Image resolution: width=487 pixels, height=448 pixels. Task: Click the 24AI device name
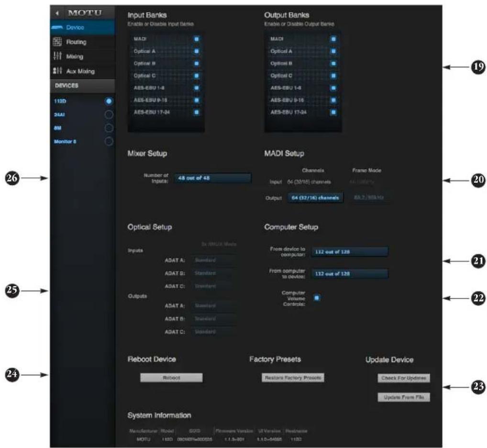(59, 115)
